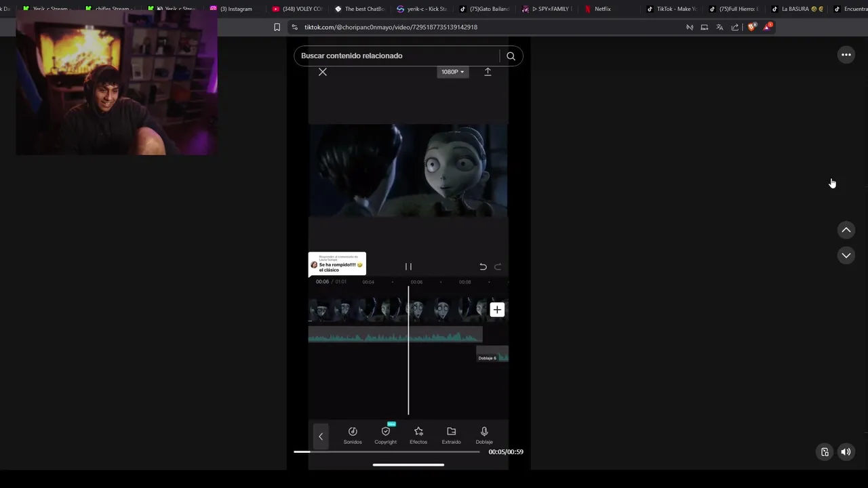The image size is (868, 488).
Task: Open the Efectos sound effects tool
Action: click(x=418, y=435)
